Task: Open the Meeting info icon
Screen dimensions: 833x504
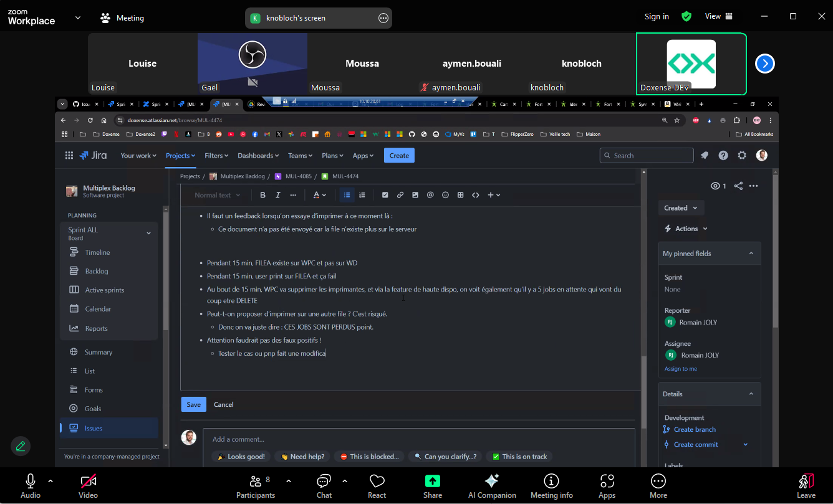Action: pyautogui.click(x=551, y=482)
